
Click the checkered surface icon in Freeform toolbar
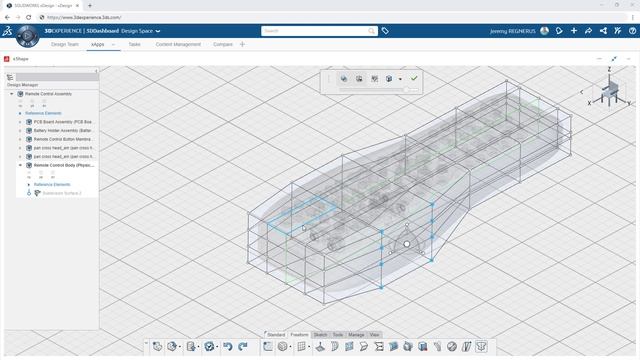349,347
